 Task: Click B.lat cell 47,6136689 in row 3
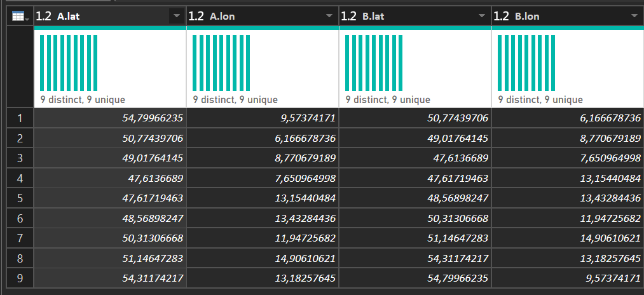click(415, 158)
